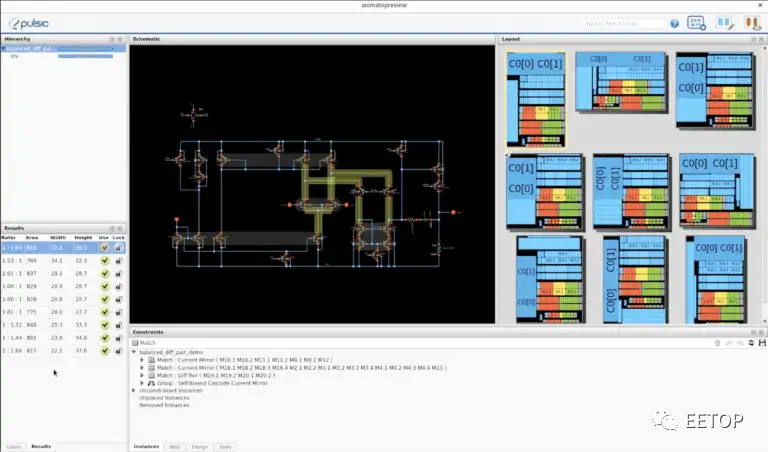Screen dimensions: 768x452
Task: Switch to the Style tab
Action: [x=225, y=447]
